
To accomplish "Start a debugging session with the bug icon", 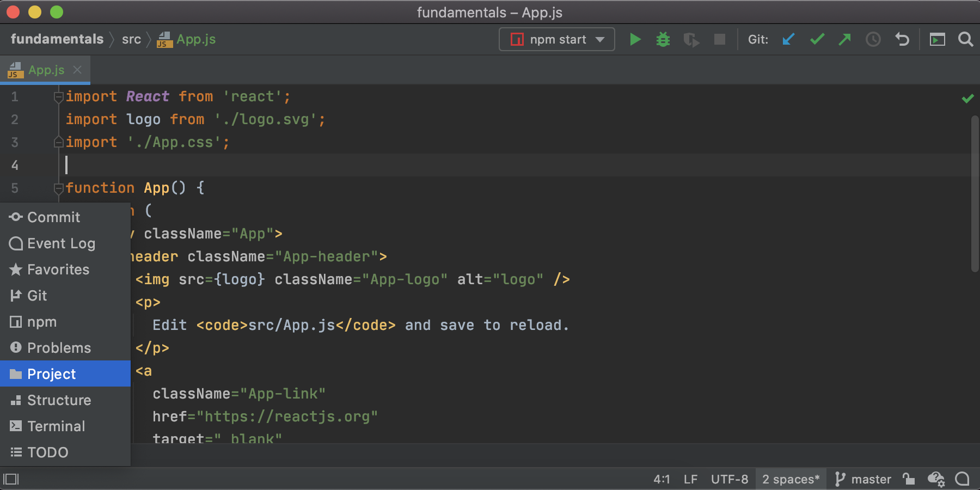I will click(663, 39).
